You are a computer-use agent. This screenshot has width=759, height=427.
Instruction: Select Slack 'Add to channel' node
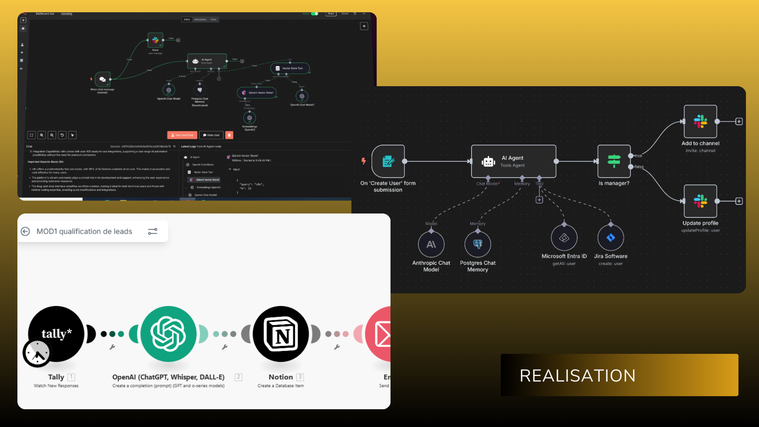click(x=700, y=122)
